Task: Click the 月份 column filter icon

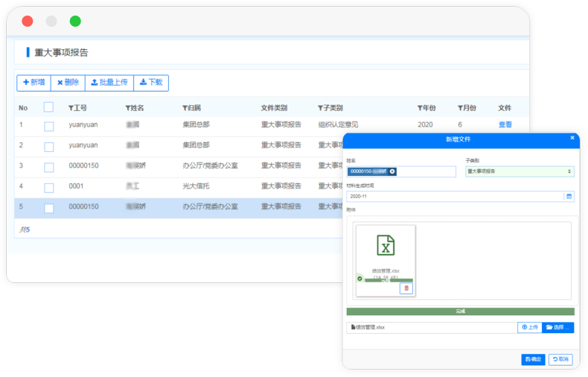Action: point(461,108)
